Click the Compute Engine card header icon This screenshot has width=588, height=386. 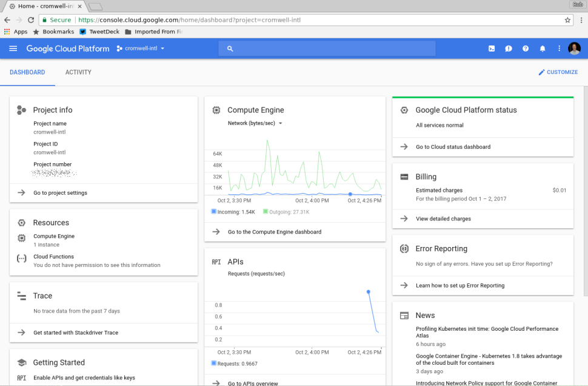216,110
